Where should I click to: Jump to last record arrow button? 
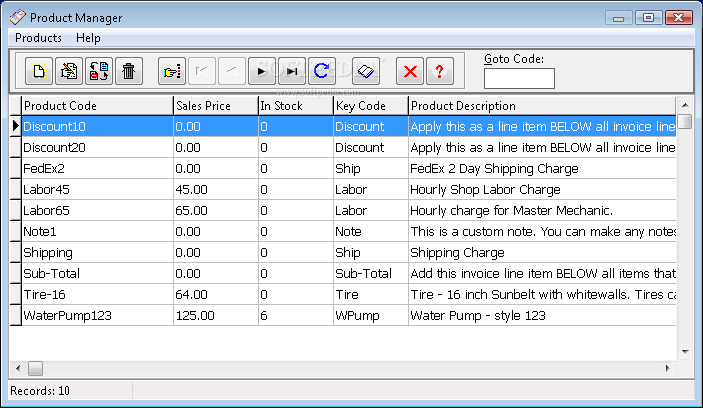tap(291, 71)
